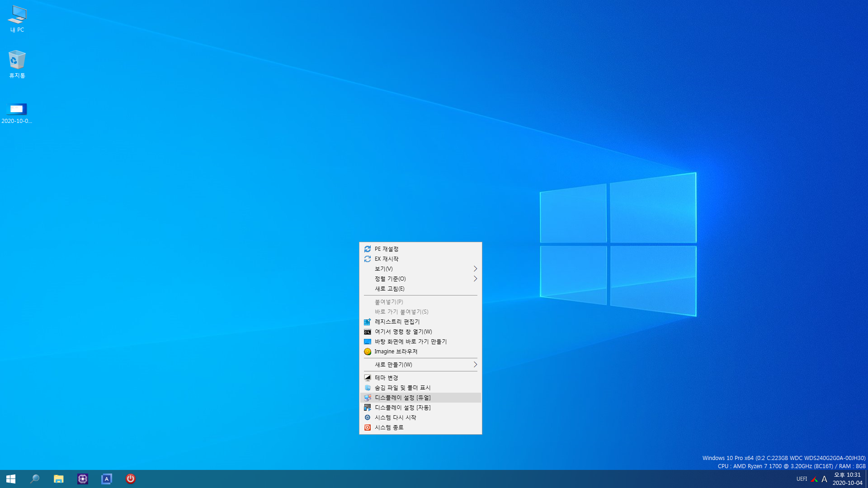Launch the blue A taskbar app

(107, 479)
